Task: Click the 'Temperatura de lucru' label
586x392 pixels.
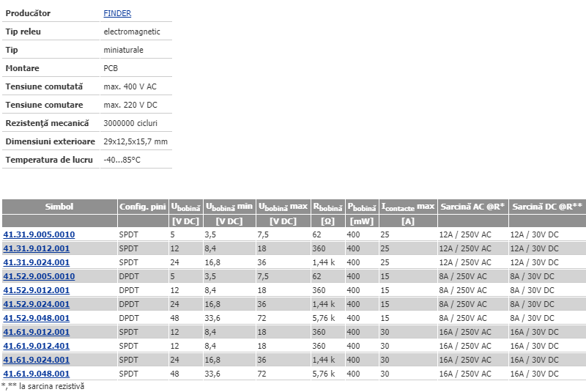Action: coord(49,160)
